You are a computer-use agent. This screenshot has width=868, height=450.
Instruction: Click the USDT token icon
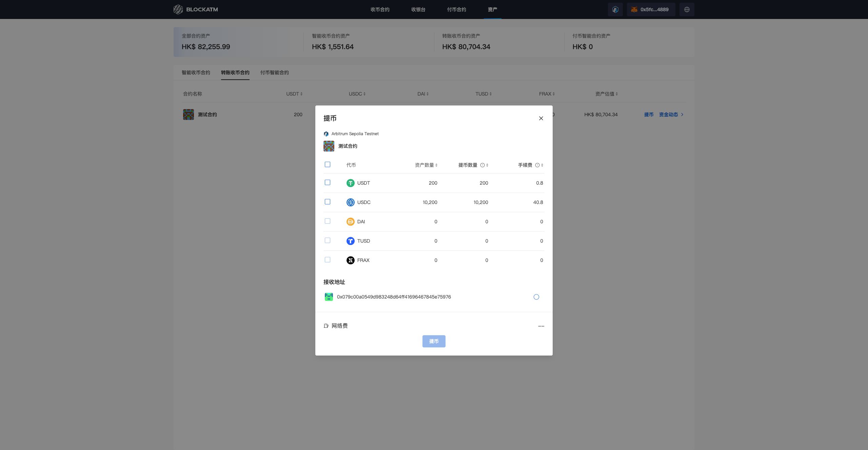350,183
